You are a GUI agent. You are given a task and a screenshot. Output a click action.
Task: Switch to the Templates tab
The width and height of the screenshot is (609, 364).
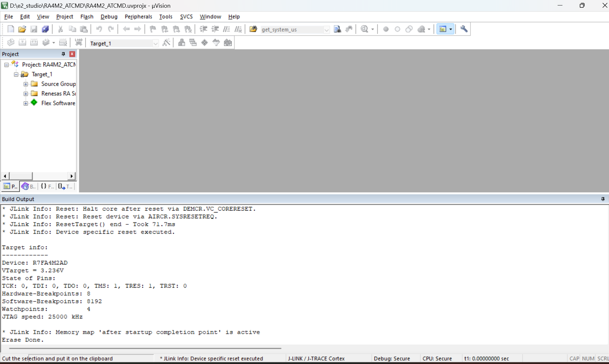coord(66,186)
